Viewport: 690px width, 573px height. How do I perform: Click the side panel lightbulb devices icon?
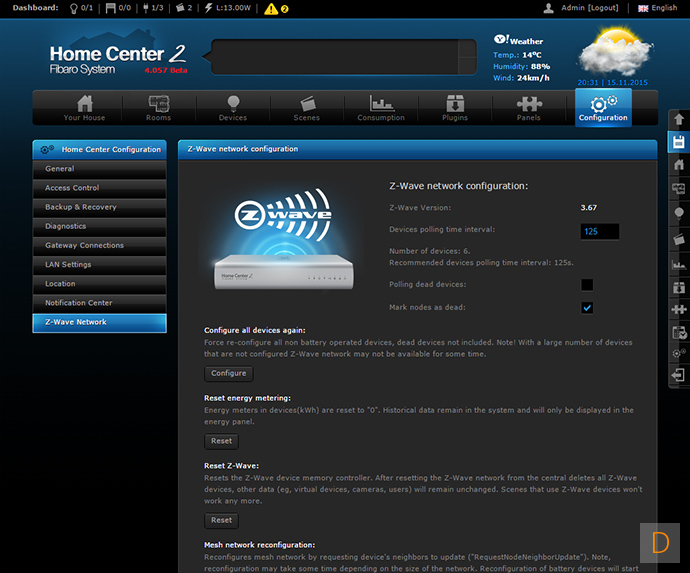click(x=679, y=213)
